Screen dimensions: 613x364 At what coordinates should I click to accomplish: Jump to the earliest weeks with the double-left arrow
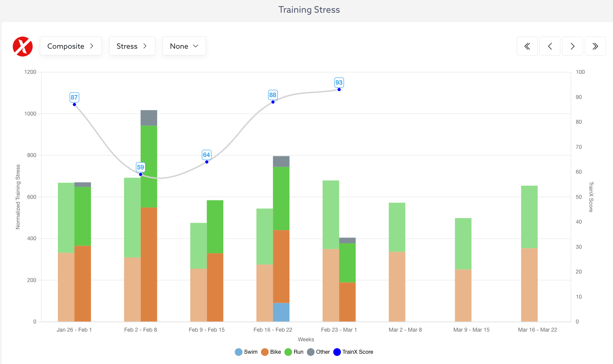click(x=527, y=46)
